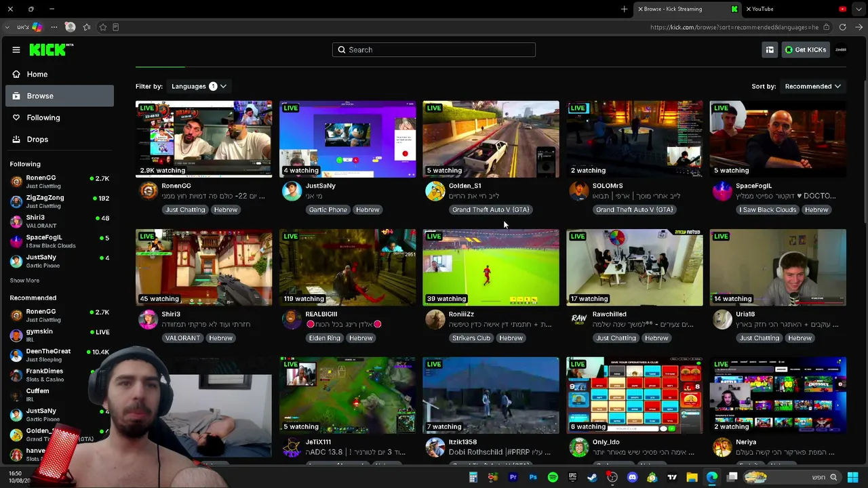Click the VALORANT tag under Shiri3 stream

[182, 338]
